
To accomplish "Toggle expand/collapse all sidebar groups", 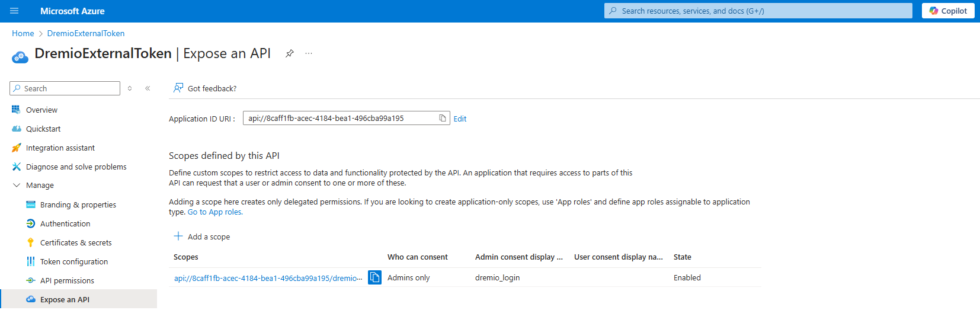I will [x=130, y=88].
